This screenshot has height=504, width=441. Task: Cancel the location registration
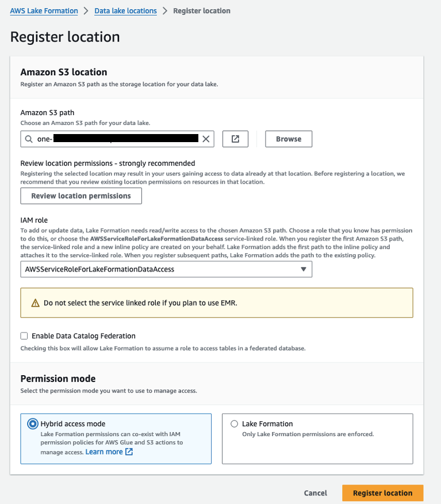tap(315, 493)
